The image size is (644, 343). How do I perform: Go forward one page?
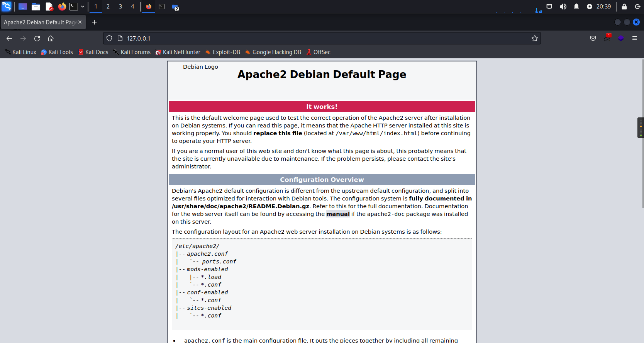click(23, 38)
